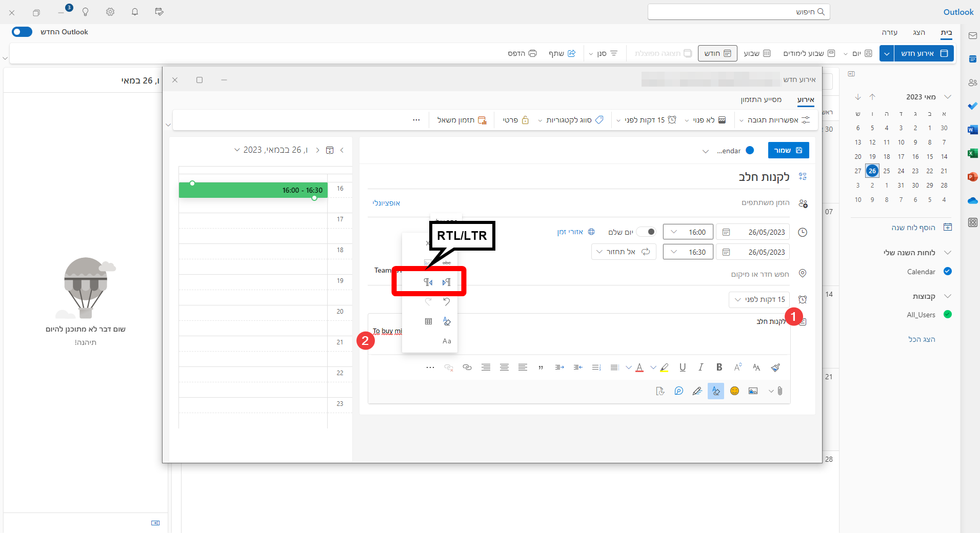Click the time zones (אזורי זמן) link

tap(575, 232)
